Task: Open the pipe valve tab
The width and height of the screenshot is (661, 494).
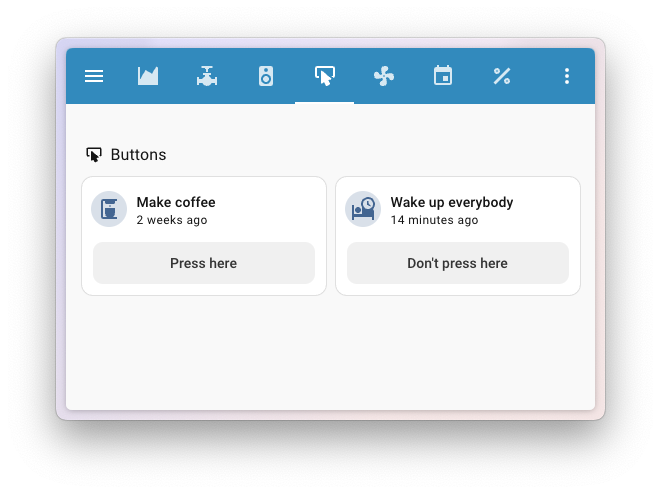Action: point(207,76)
